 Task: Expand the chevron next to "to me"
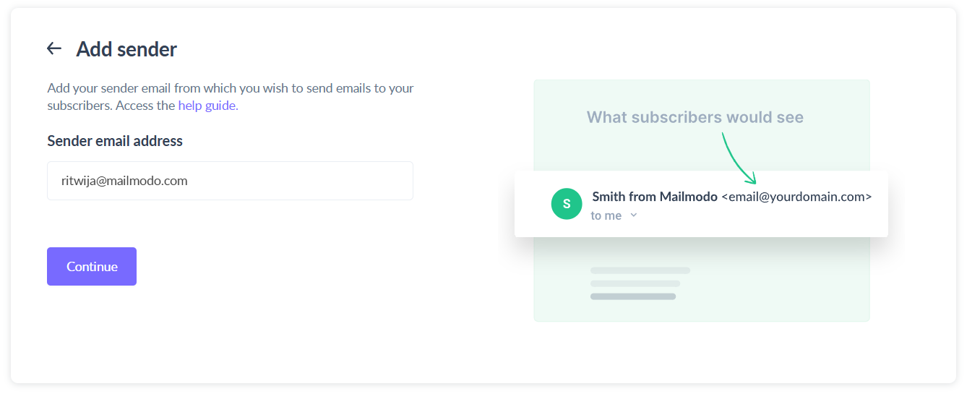(x=634, y=215)
